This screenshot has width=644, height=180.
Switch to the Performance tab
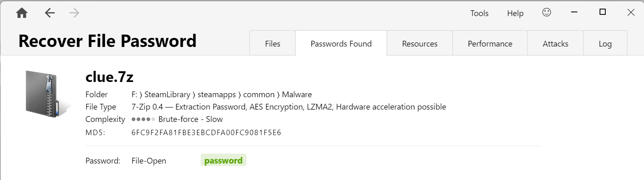[490, 43]
